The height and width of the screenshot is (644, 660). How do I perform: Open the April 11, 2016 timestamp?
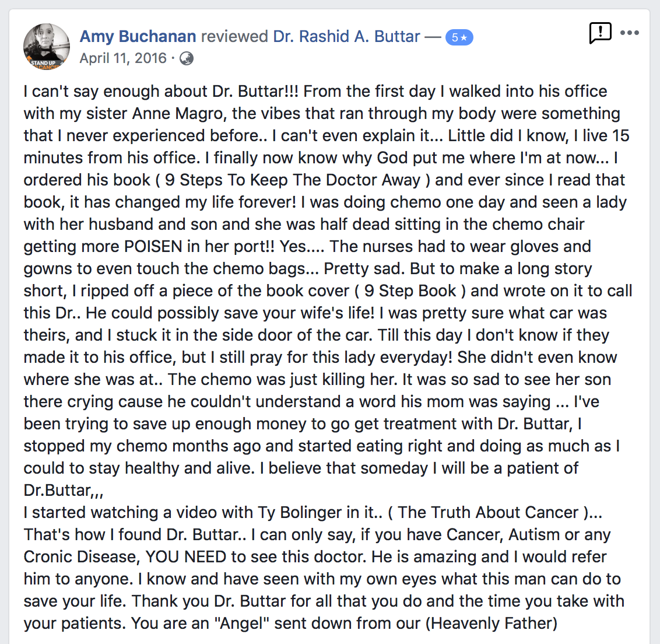(x=123, y=58)
